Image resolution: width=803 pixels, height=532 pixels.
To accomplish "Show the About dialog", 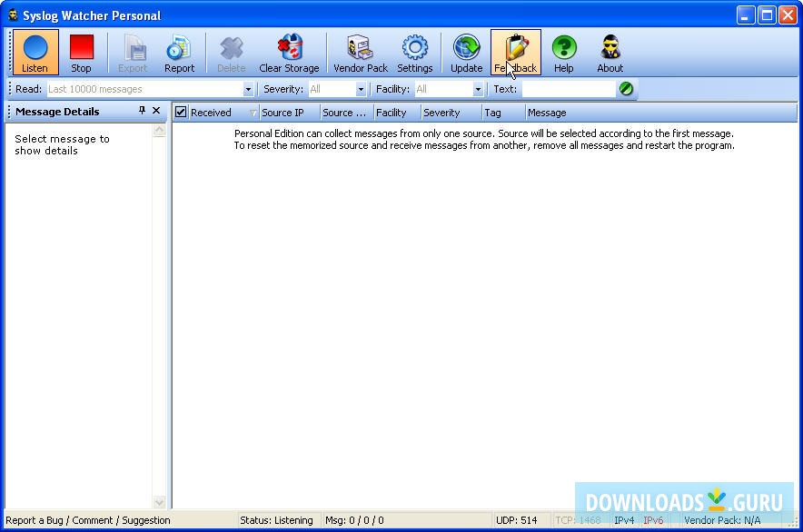I will click(x=610, y=53).
